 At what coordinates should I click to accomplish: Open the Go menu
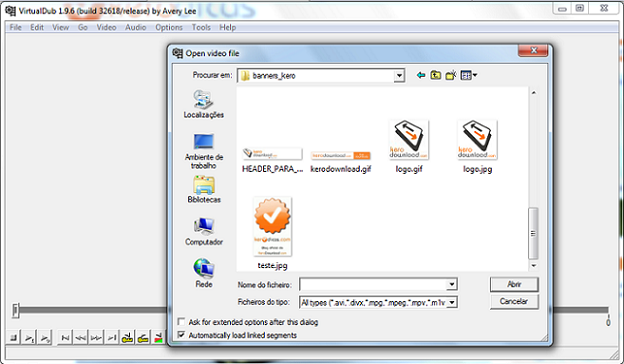tap(83, 27)
